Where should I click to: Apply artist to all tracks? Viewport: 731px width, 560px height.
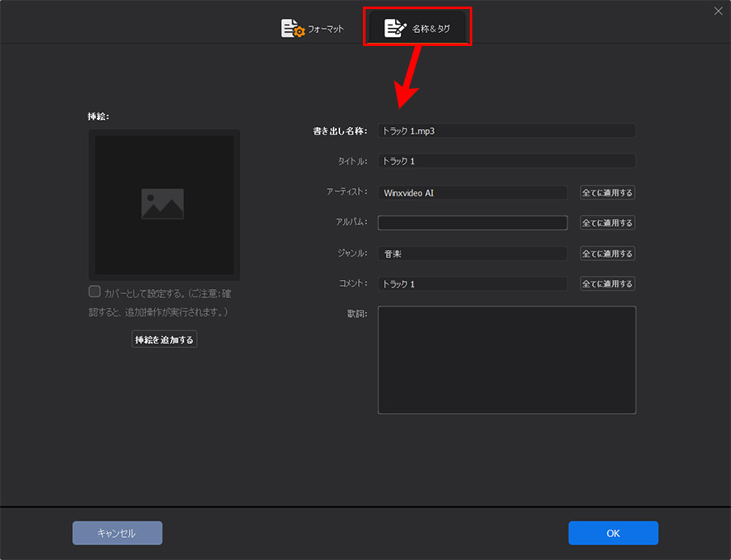coord(607,192)
